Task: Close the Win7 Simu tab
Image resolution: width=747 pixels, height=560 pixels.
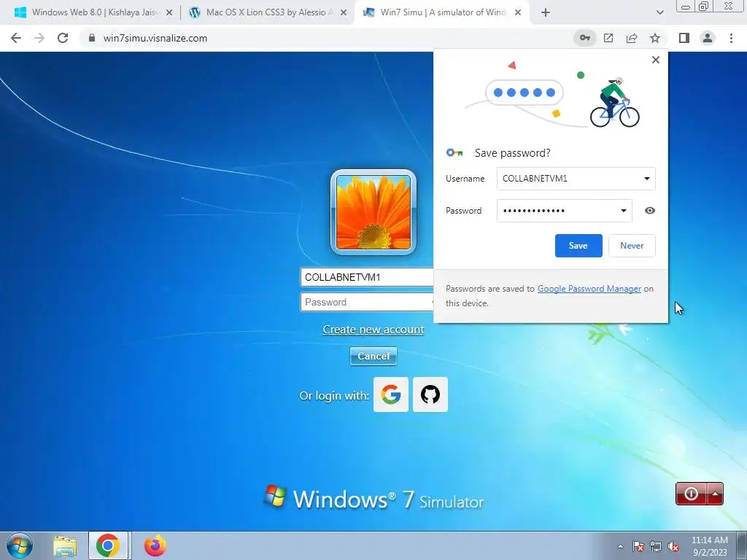Action: [518, 13]
